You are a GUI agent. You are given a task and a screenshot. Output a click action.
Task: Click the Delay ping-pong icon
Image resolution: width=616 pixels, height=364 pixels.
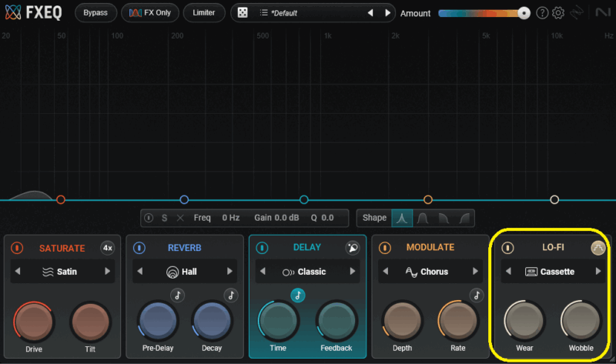point(353,248)
